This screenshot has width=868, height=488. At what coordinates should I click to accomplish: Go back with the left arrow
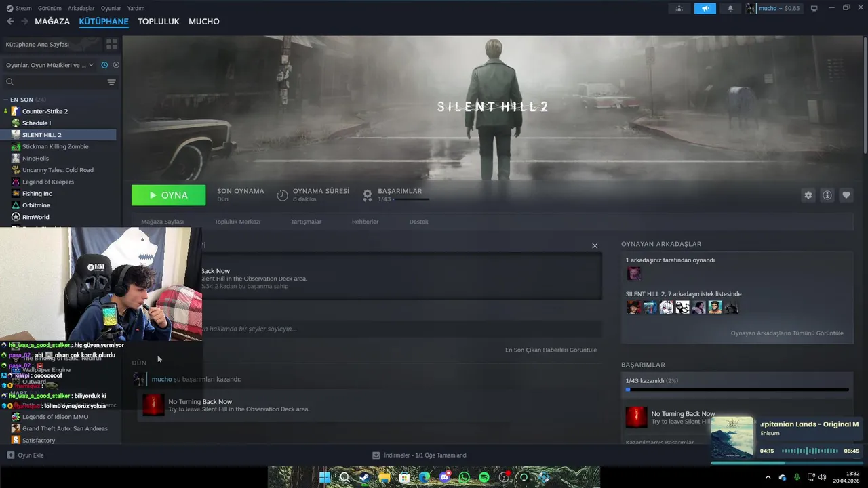click(10, 22)
